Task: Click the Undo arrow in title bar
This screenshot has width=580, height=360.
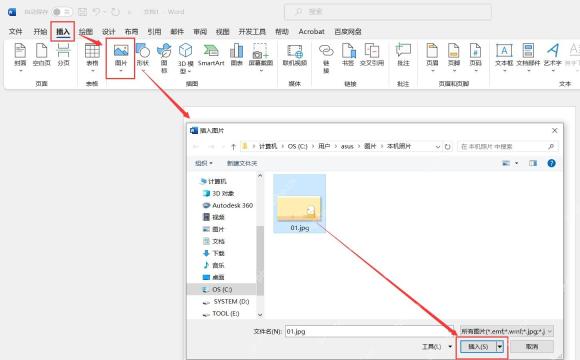Action: pos(96,12)
